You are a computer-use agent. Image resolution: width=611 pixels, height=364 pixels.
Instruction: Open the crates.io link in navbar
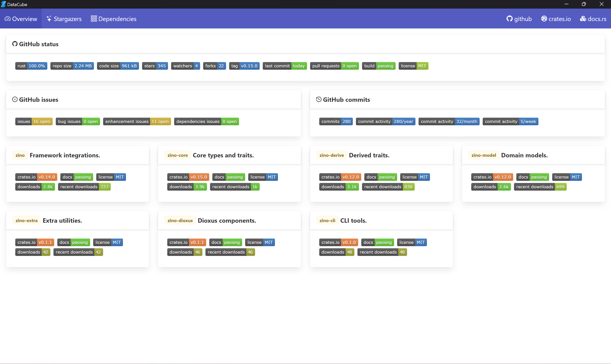pos(556,19)
